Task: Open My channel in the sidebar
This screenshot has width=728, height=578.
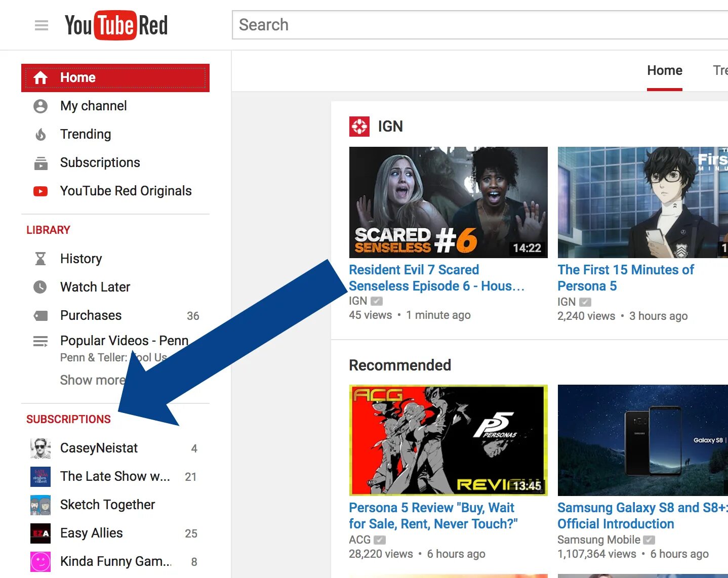Action: (x=115, y=106)
